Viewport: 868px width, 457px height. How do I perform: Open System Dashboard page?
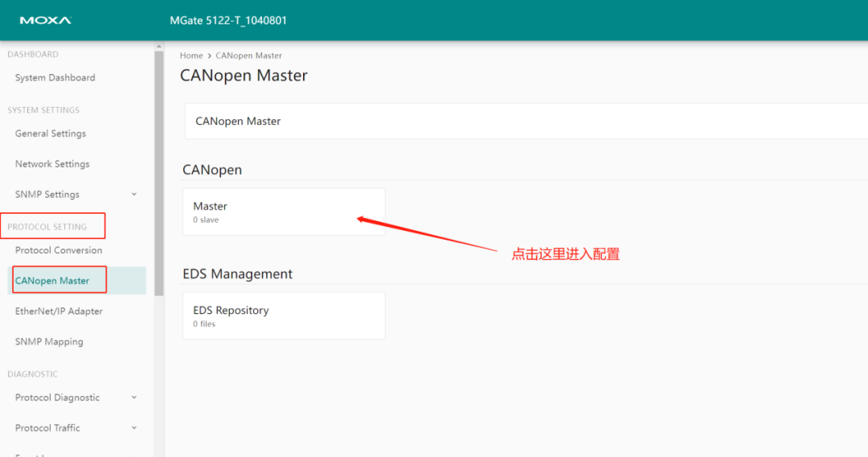pyautogui.click(x=55, y=77)
